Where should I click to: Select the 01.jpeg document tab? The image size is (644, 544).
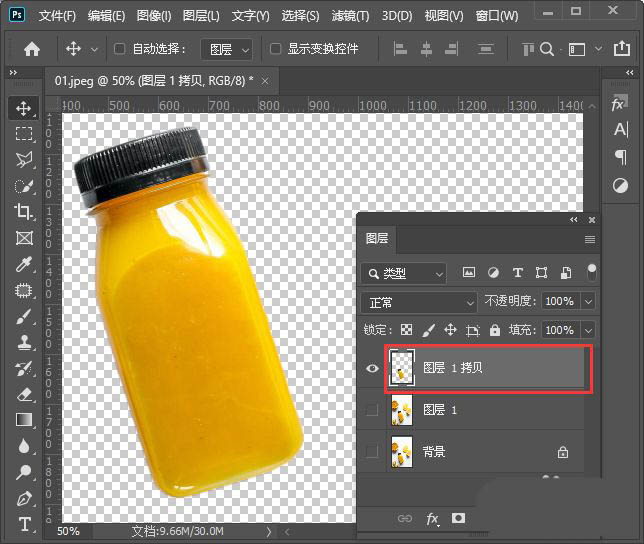coord(154,81)
